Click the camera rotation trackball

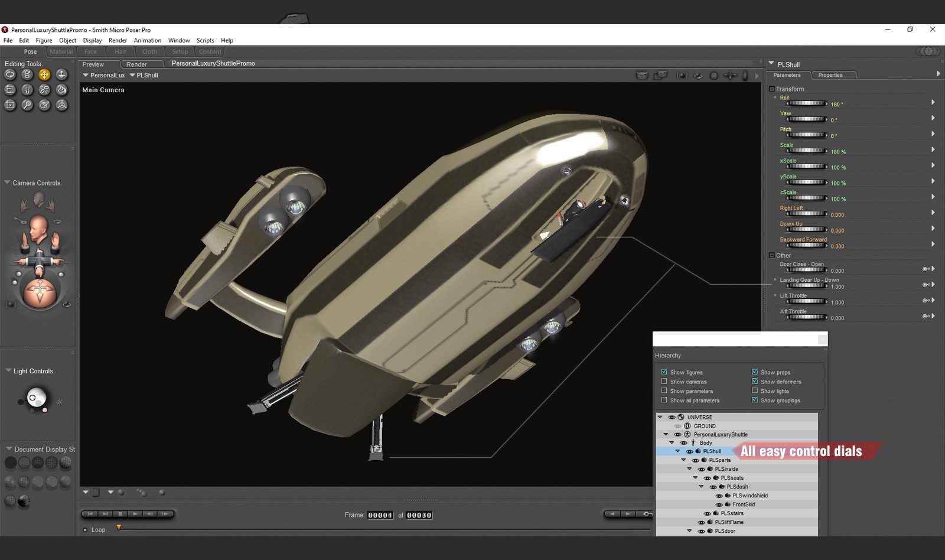(40, 292)
